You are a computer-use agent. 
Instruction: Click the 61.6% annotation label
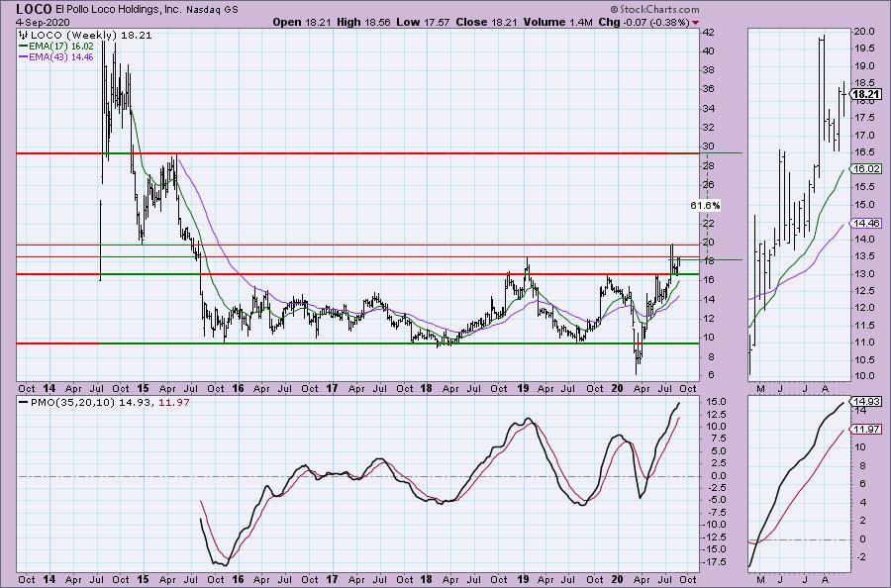pyautogui.click(x=705, y=206)
